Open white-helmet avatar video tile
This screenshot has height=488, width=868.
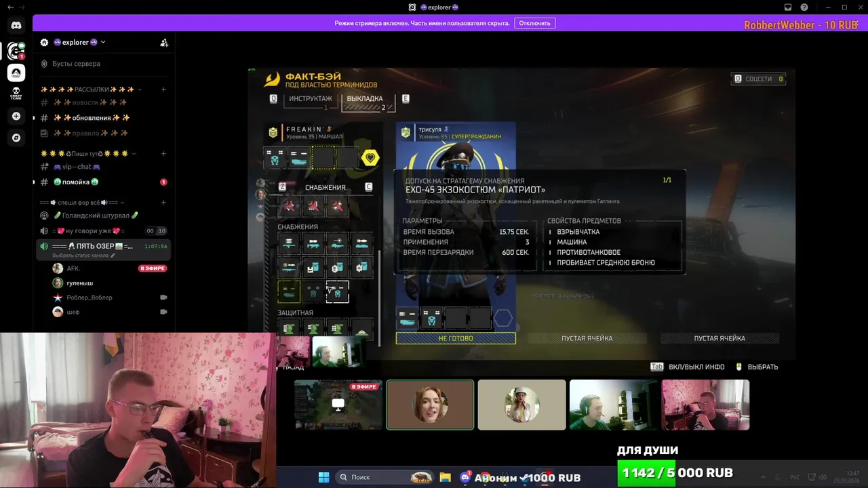coord(521,405)
